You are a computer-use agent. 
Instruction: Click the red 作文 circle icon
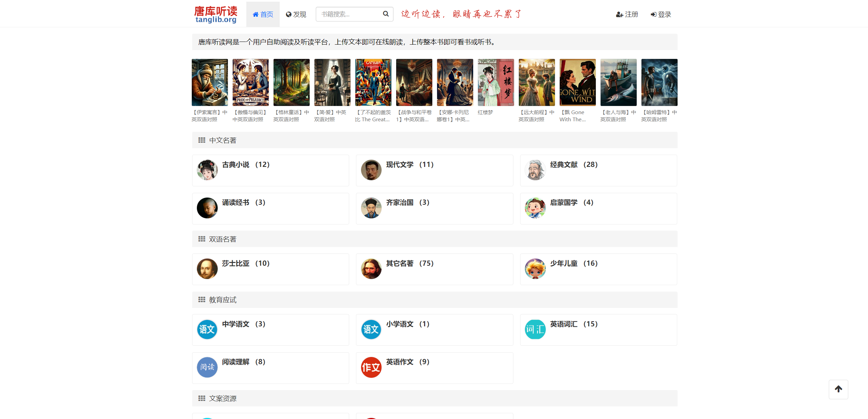point(371,367)
